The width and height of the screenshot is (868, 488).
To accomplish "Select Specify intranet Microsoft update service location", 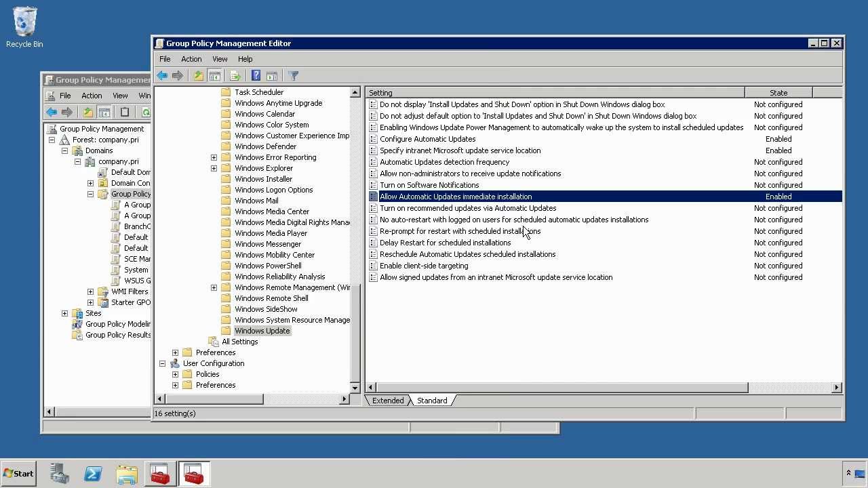I will coord(460,150).
